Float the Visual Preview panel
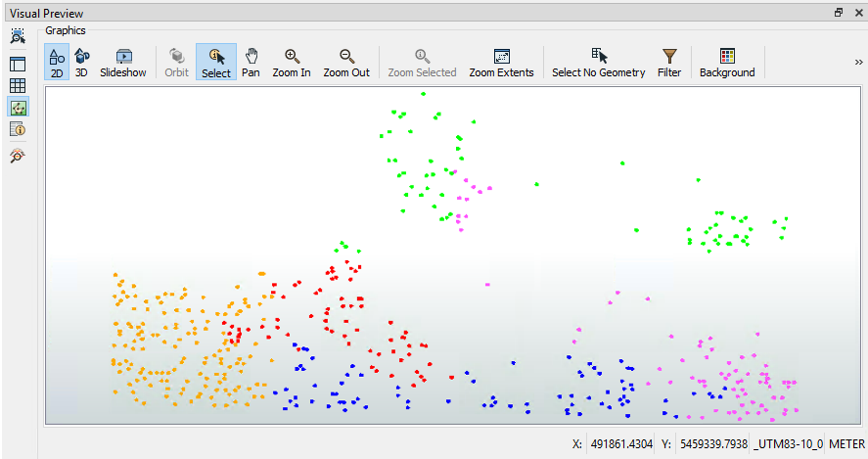 tap(839, 13)
